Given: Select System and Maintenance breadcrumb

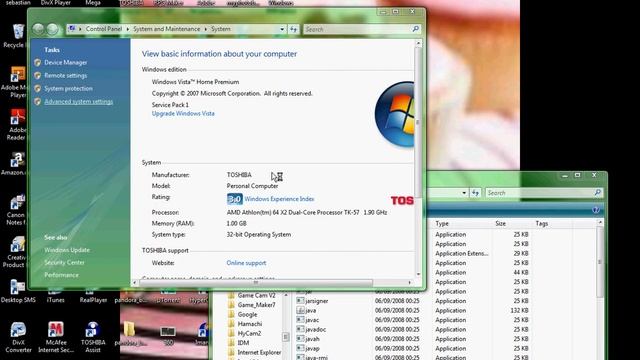Looking at the screenshot, I should (x=167, y=29).
